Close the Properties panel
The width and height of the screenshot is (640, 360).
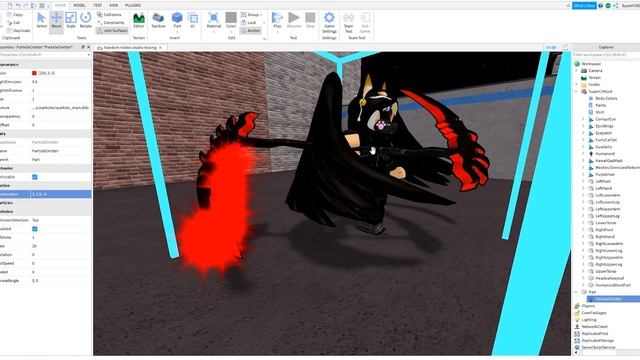pyautogui.click(x=89, y=47)
